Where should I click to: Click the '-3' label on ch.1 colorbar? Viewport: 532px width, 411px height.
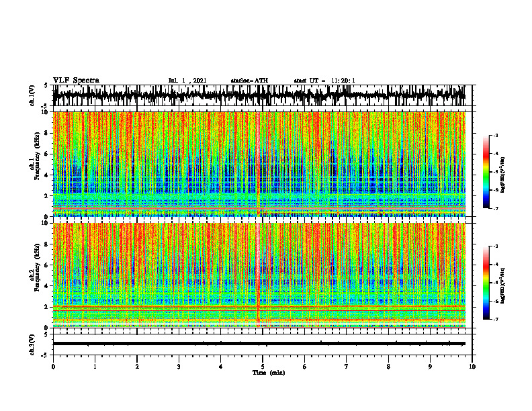coord(496,135)
